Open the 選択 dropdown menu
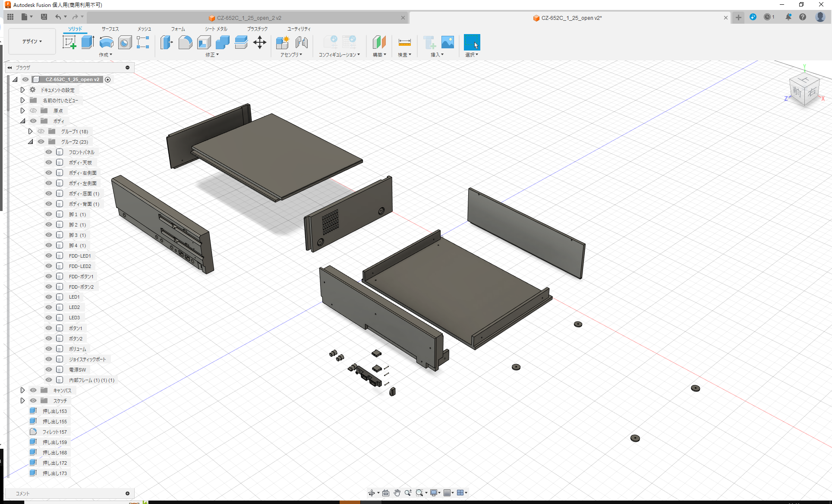The image size is (832, 504). coord(472,54)
